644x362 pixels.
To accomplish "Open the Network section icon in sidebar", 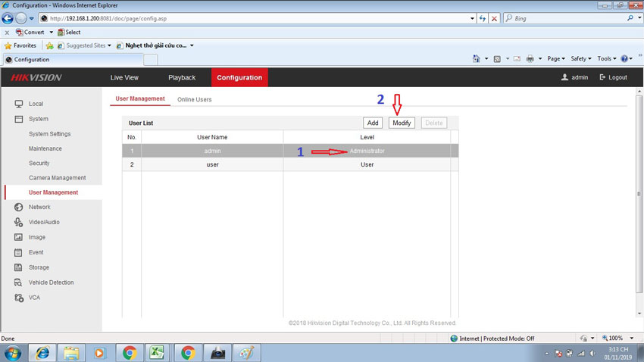I will click(x=19, y=207).
